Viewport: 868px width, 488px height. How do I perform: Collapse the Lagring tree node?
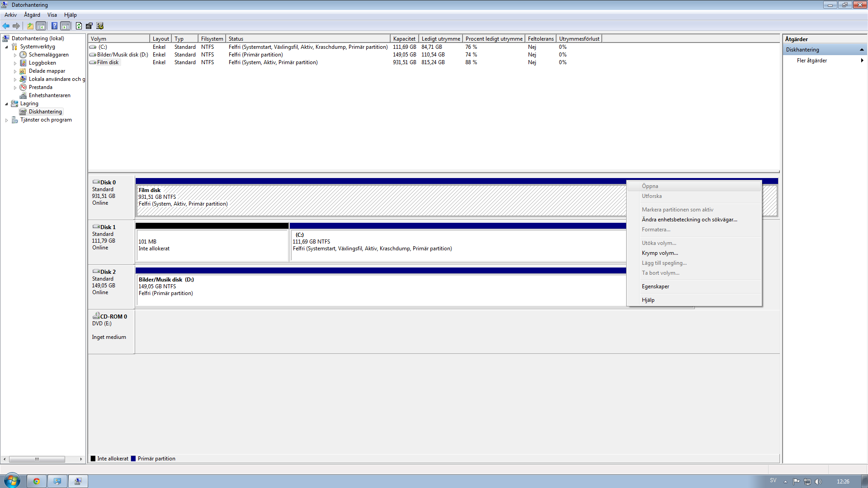[x=6, y=104]
